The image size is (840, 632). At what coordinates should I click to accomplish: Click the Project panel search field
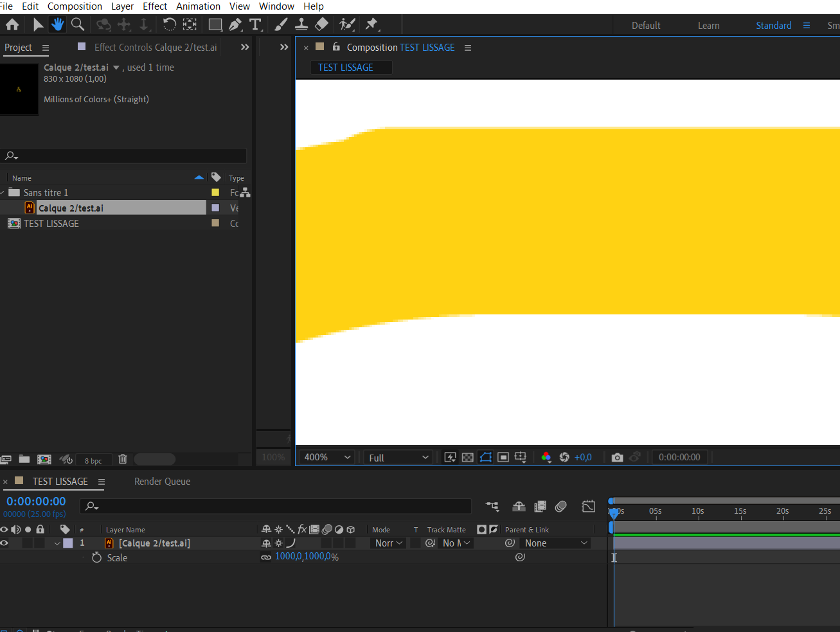click(x=123, y=156)
